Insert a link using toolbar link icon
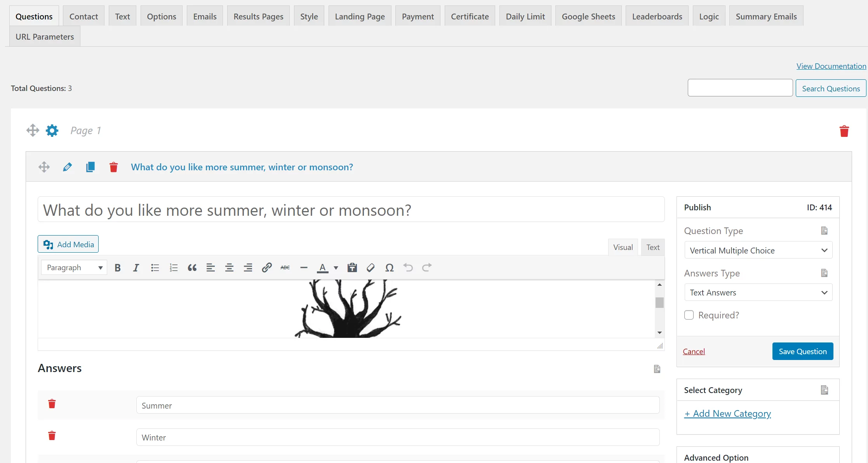Image resolution: width=868 pixels, height=463 pixels. [266, 267]
